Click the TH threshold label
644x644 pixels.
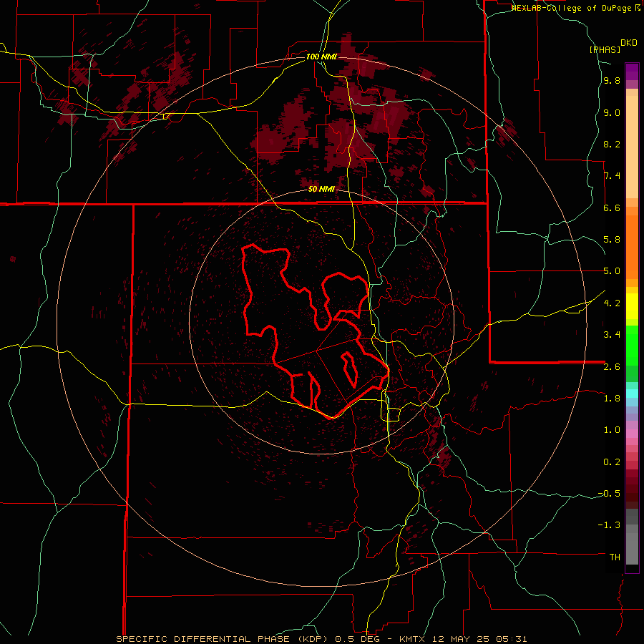(x=615, y=557)
